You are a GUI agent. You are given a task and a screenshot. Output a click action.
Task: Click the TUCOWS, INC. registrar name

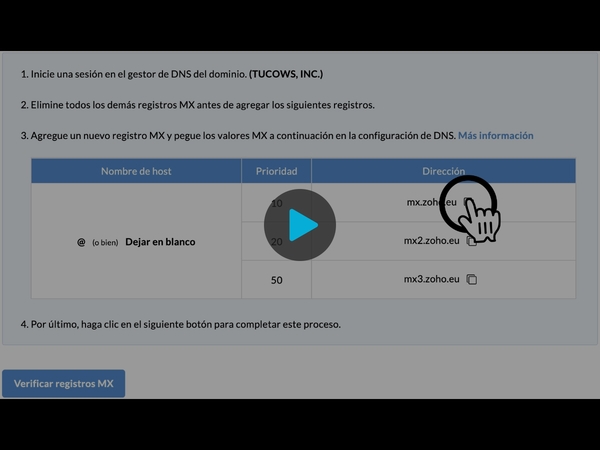[286, 74]
